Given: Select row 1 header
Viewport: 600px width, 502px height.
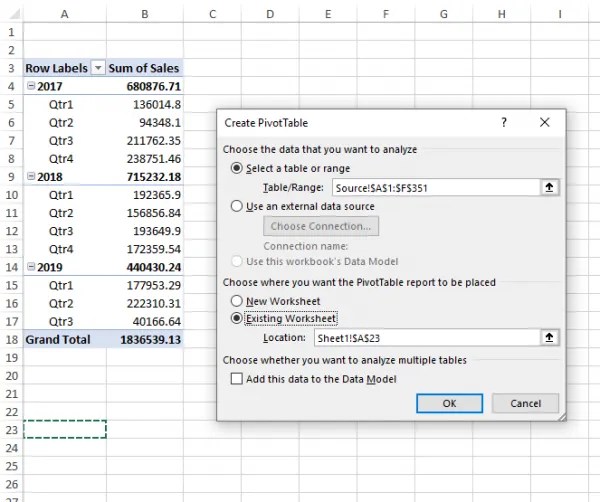Looking at the screenshot, I should pos(11,32).
